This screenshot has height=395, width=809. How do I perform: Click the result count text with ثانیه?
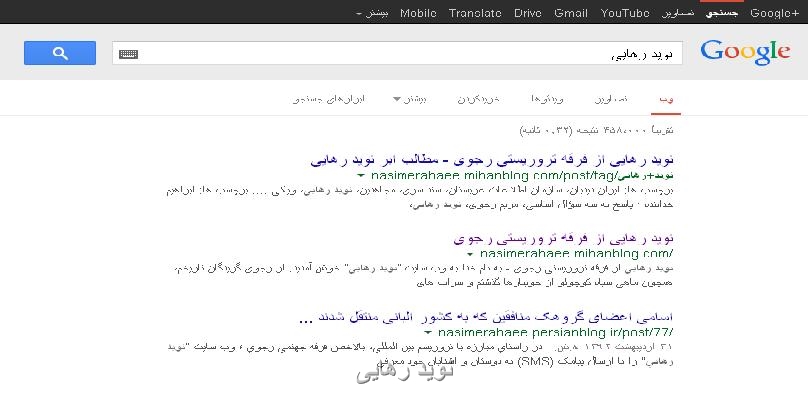(x=596, y=130)
